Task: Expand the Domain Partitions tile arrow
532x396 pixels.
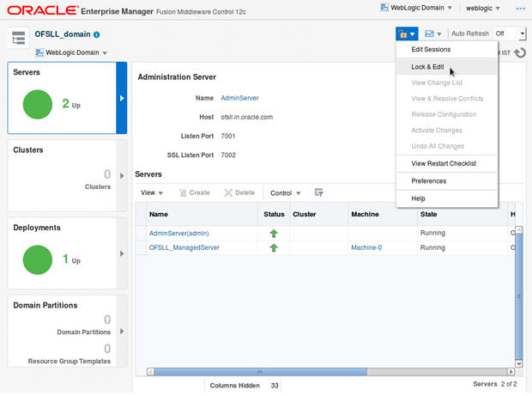Action: (x=122, y=331)
